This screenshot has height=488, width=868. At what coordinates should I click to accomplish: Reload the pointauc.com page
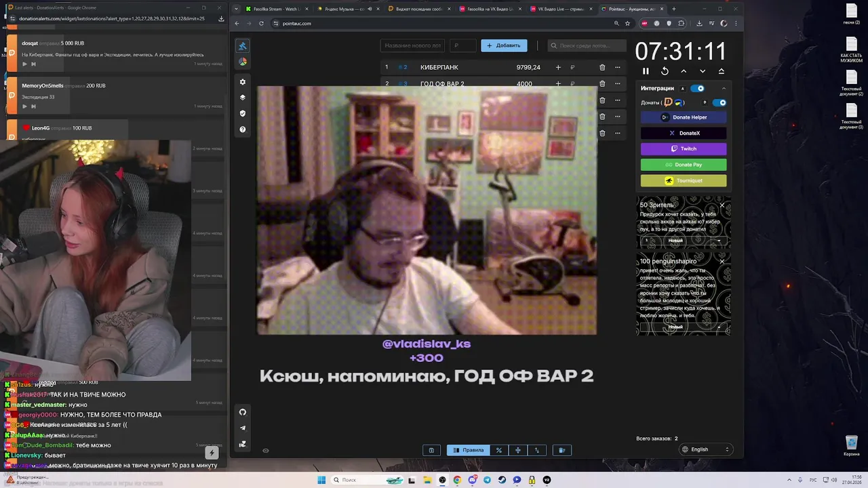pyautogui.click(x=261, y=23)
